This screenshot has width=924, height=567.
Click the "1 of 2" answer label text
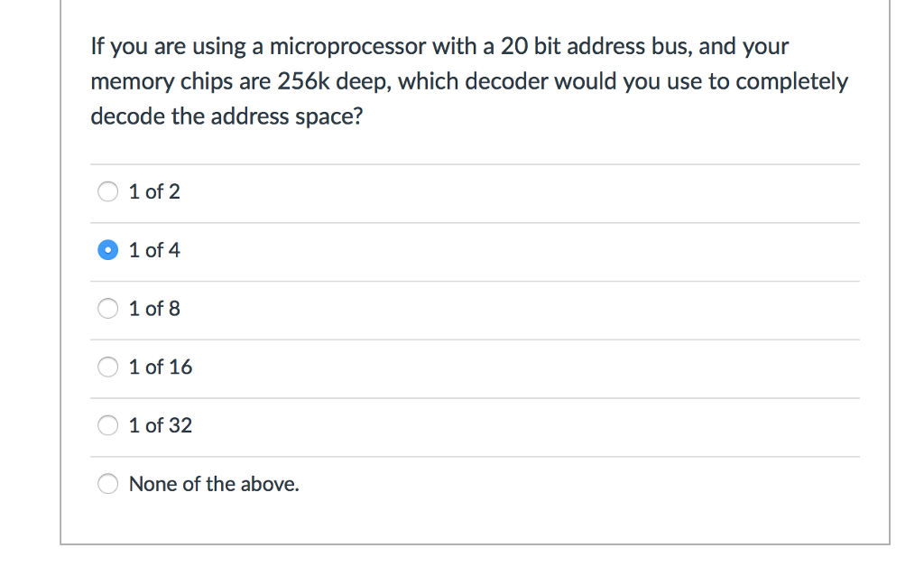(x=154, y=191)
